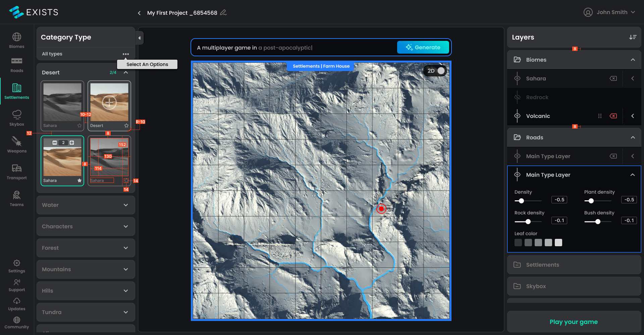Expand the Tundra category
Screen dimensions: 644x335
click(x=126, y=312)
